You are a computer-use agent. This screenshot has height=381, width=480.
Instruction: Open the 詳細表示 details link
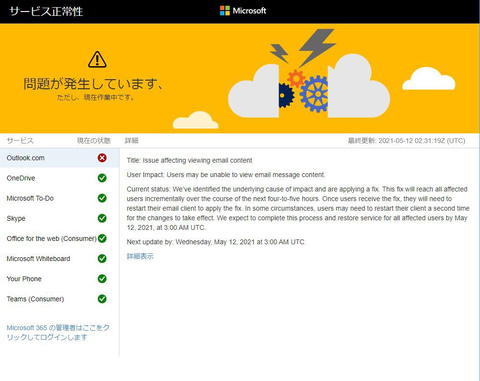pyautogui.click(x=140, y=256)
